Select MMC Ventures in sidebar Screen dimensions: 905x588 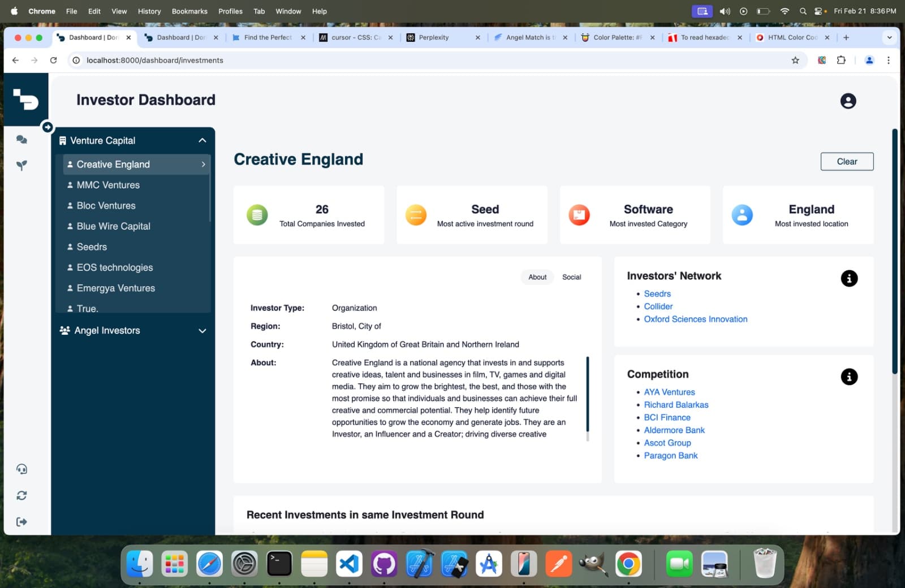pos(136,185)
